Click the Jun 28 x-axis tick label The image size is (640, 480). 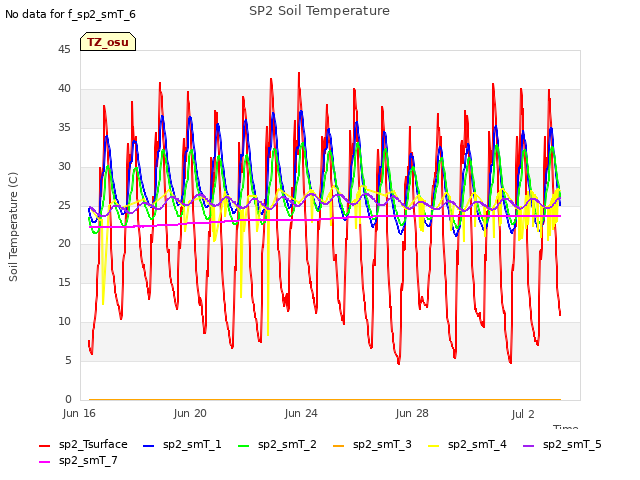click(412, 413)
